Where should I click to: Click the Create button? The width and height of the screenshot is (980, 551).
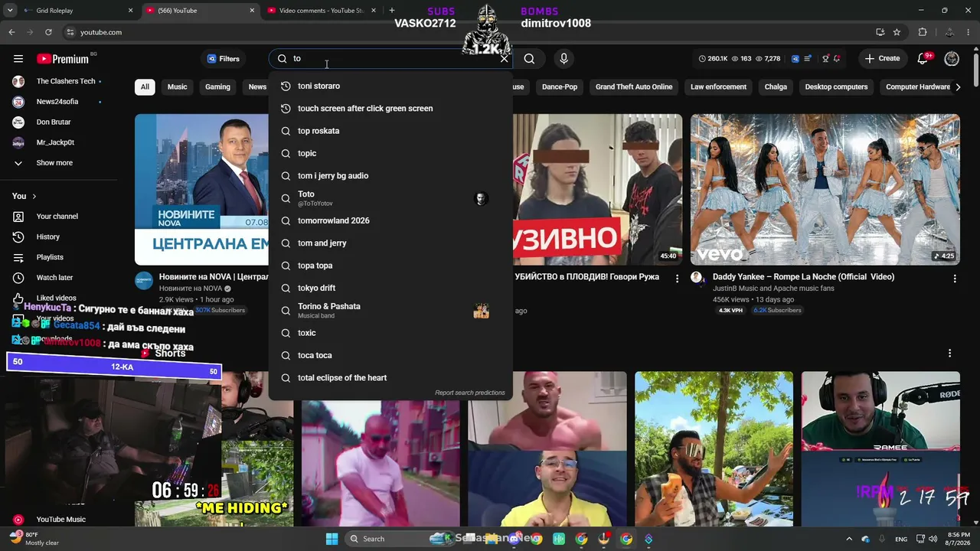882,59
